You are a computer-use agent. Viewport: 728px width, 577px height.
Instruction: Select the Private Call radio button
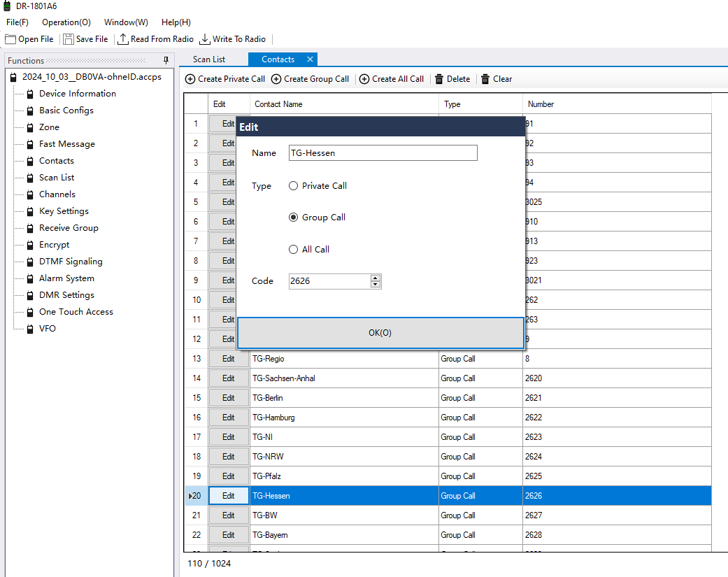[x=294, y=185]
